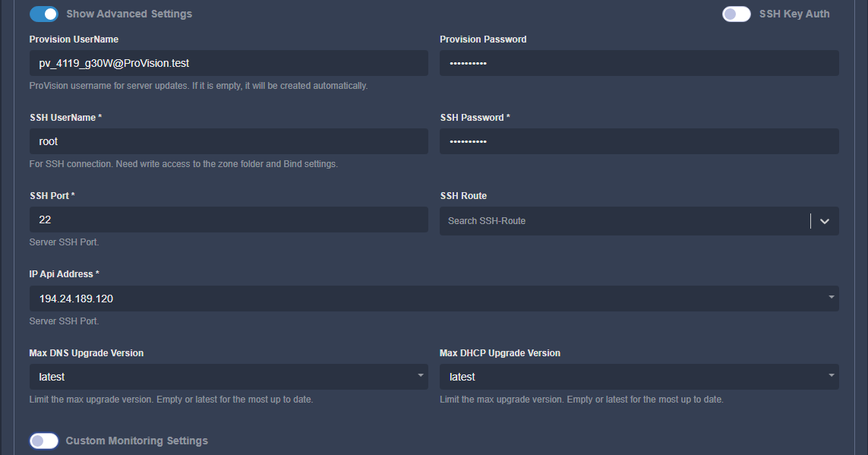The image size is (868, 455).
Task: Click the Max DHCP Upgrade Version arrow
Action: coord(831,374)
